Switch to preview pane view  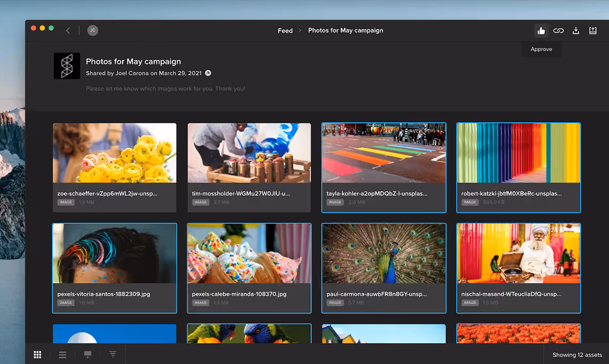tap(88, 354)
